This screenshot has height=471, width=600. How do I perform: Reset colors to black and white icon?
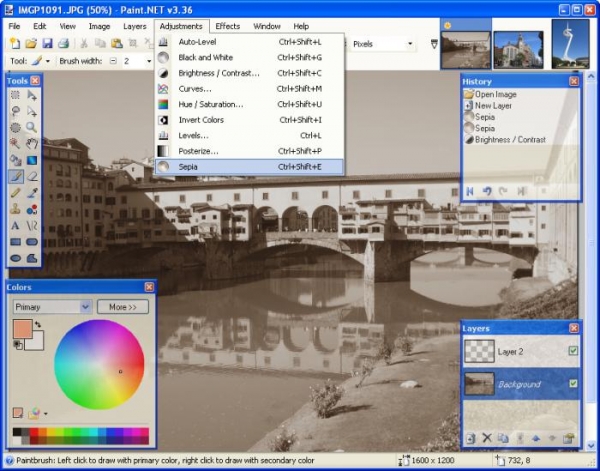(x=17, y=345)
